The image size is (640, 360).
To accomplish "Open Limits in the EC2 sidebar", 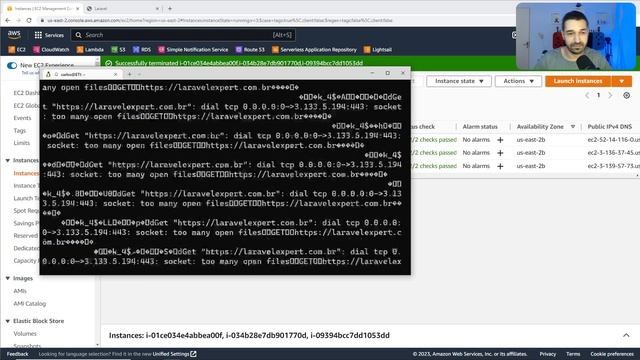I will coord(22,143).
